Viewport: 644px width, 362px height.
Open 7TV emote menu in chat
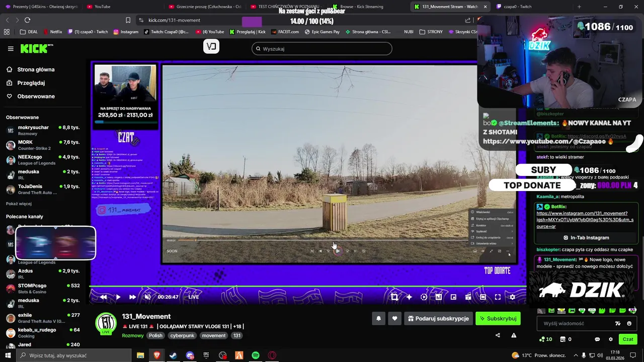click(618, 324)
